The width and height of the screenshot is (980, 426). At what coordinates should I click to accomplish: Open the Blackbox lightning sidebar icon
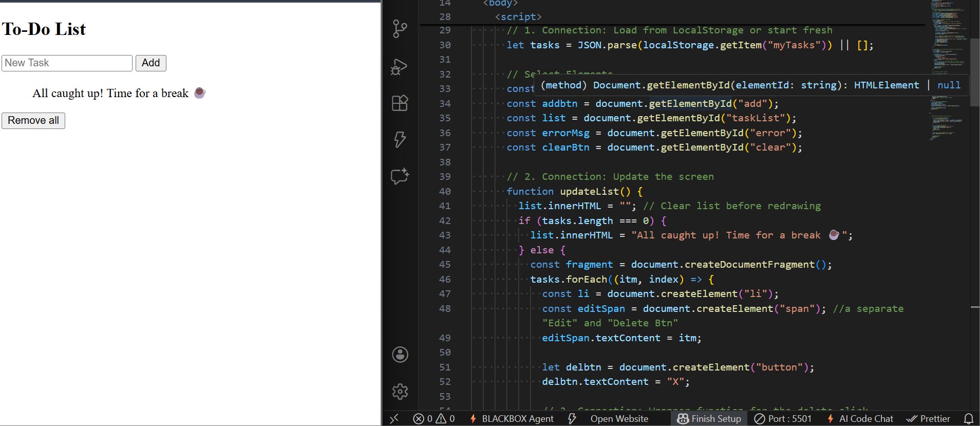[x=400, y=139]
